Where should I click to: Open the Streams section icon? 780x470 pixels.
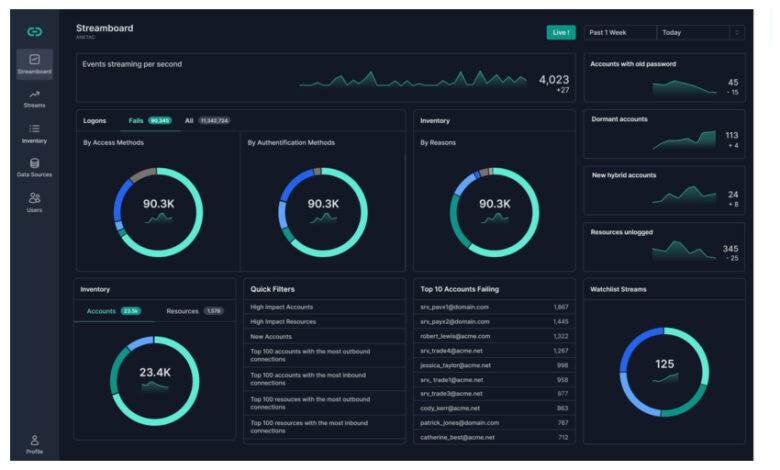coord(34,94)
